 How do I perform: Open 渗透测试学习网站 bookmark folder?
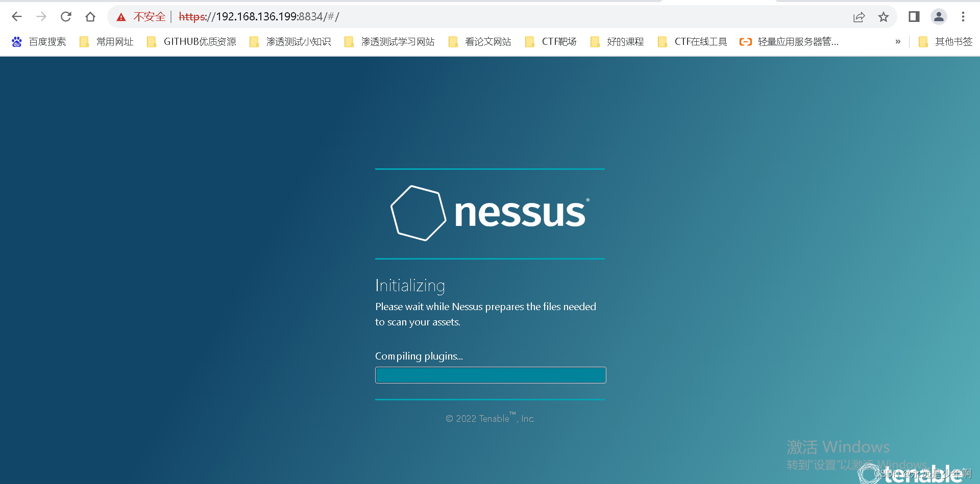click(x=389, y=42)
